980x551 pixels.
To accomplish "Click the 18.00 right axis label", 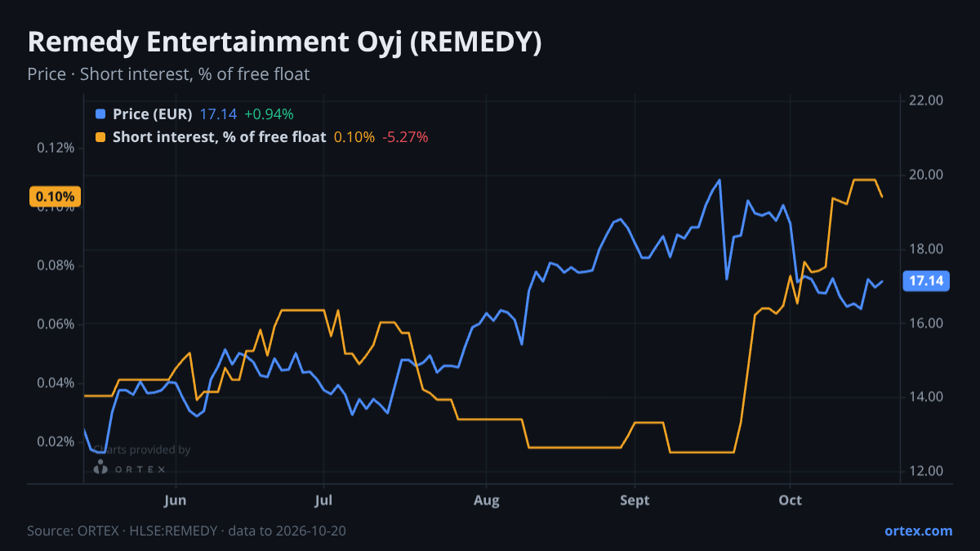I will point(925,249).
